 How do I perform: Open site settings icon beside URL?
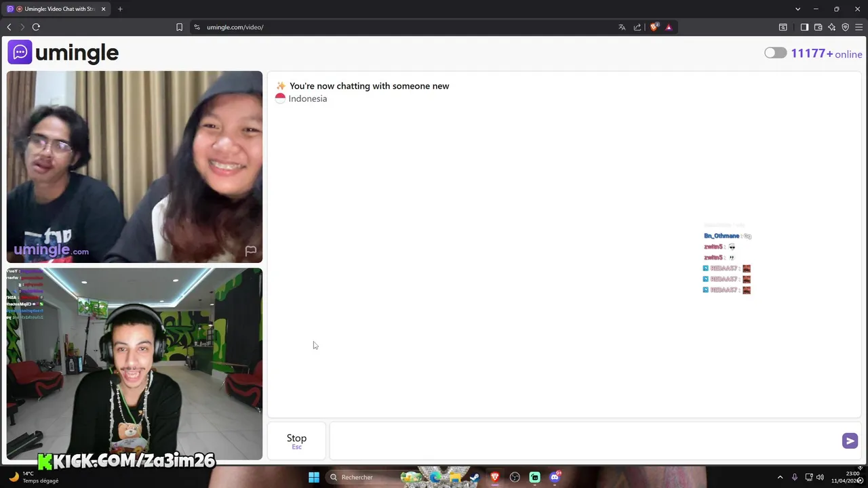coord(197,27)
